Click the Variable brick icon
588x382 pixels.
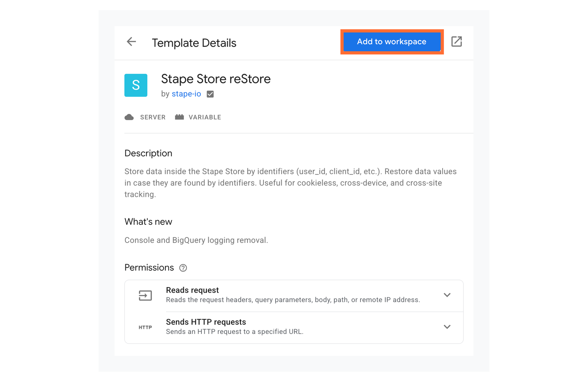click(179, 117)
